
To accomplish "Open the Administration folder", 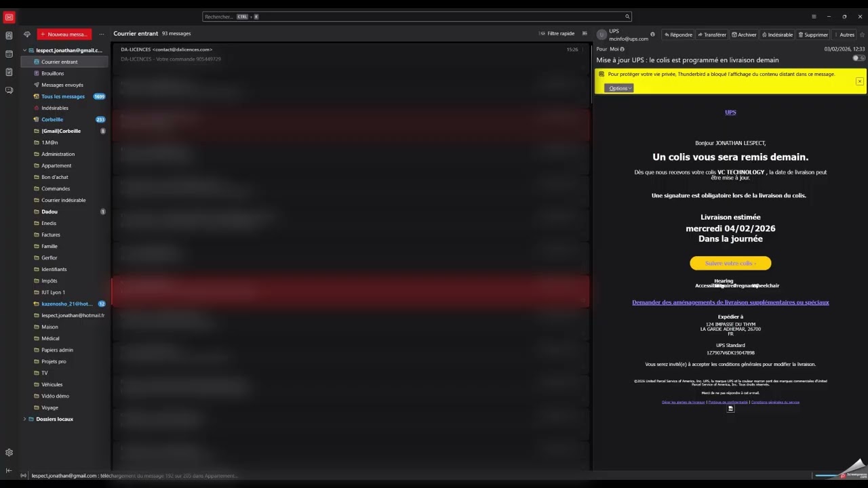I will tap(64, 154).
